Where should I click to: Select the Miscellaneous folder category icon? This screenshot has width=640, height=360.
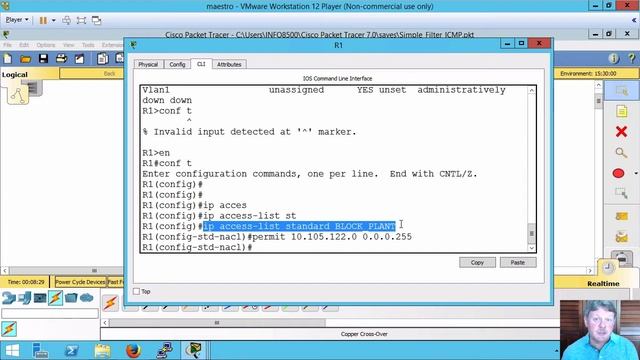tap(71, 298)
